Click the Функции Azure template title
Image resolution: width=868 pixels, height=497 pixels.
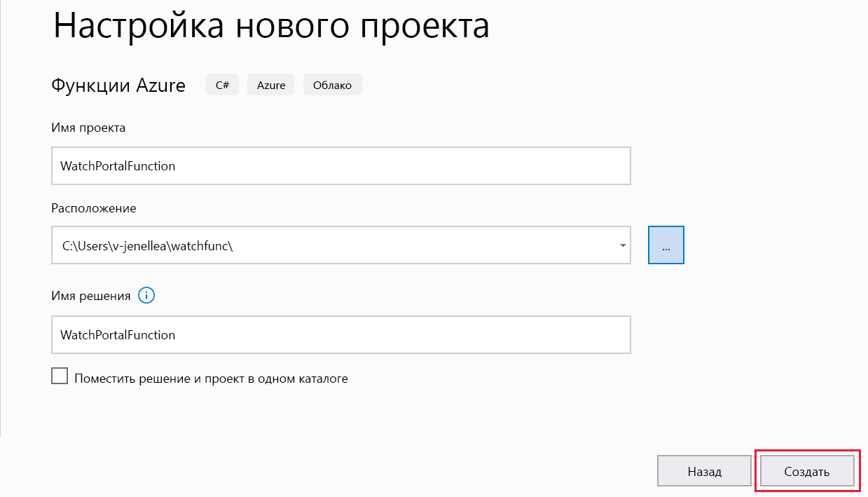[118, 86]
